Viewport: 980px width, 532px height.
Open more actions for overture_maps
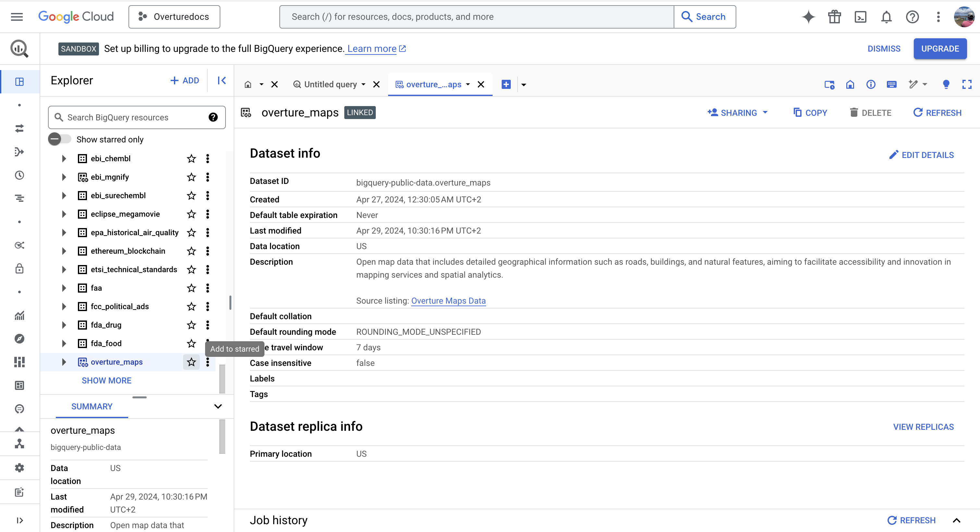click(208, 362)
